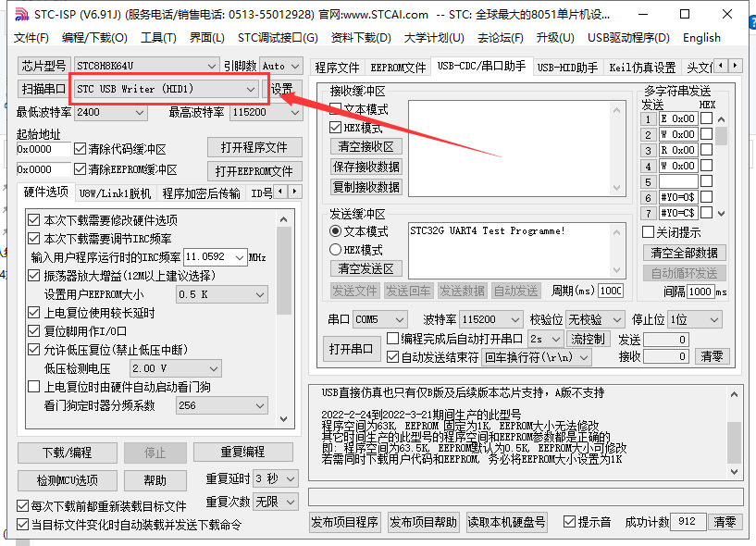Image resolution: width=756 pixels, height=546 pixels.
Task: Select send buffer 文本模式 radio button
Action: pos(336,231)
